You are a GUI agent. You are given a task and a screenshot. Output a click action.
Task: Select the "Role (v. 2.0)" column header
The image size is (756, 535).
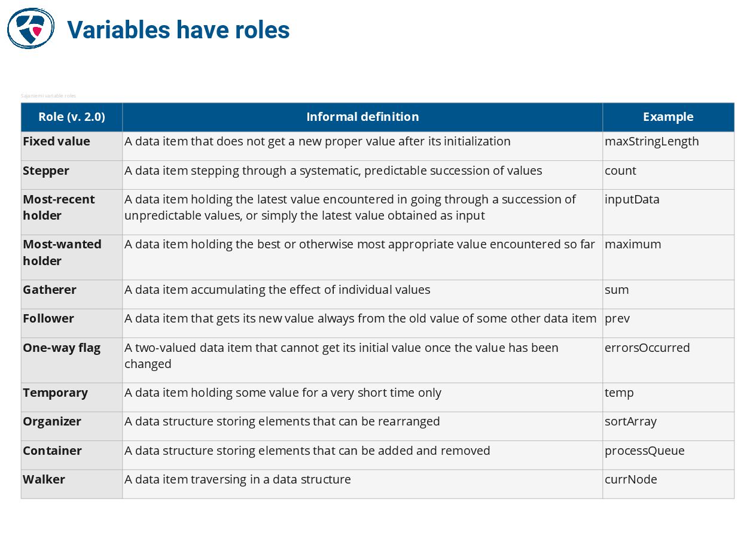(72, 117)
